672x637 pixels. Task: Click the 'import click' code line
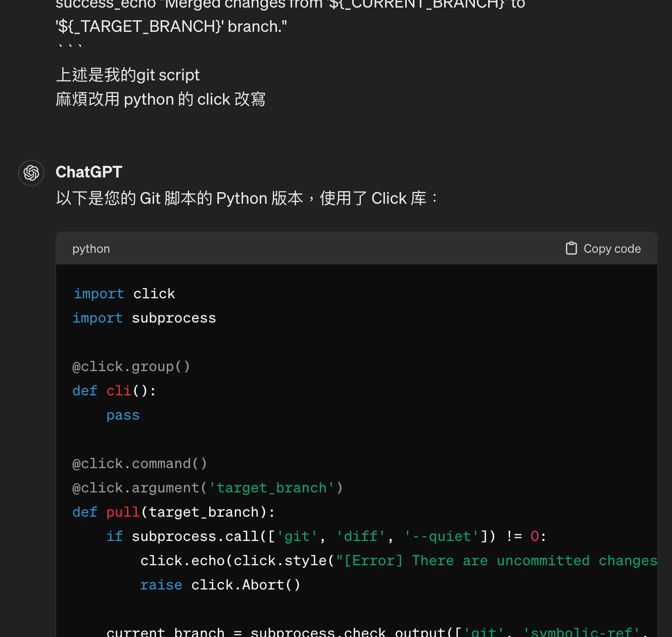(x=124, y=294)
